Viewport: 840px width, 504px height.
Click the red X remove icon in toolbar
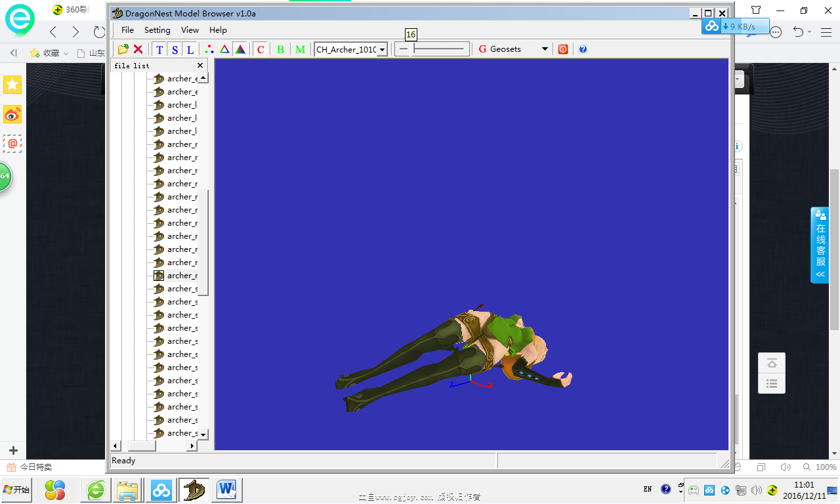coord(138,49)
